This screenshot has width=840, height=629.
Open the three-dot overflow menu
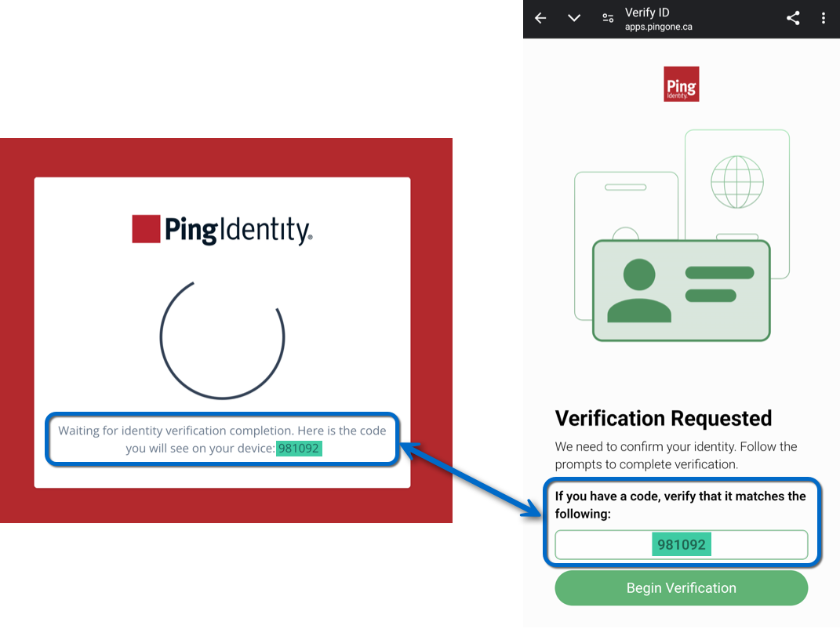point(823,17)
